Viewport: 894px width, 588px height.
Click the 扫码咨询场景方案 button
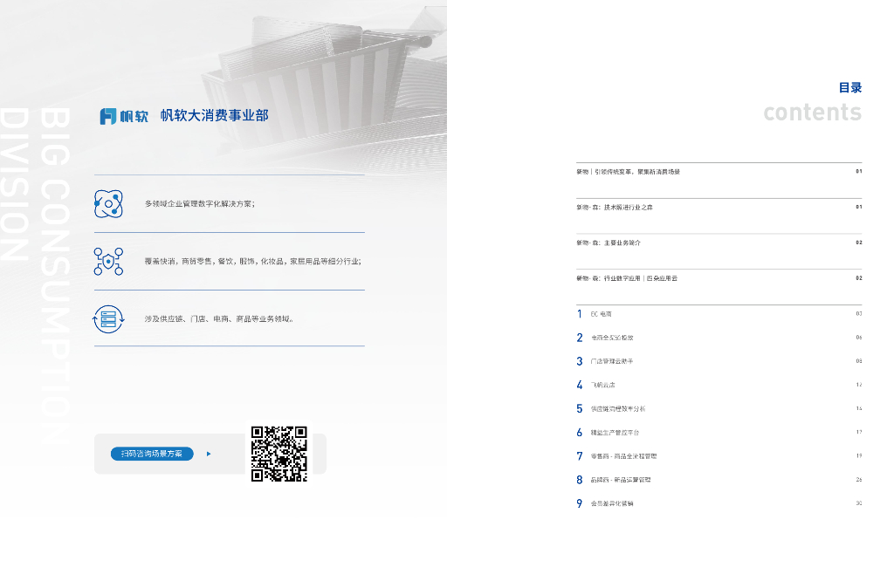pyautogui.click(x=152, y=454)
